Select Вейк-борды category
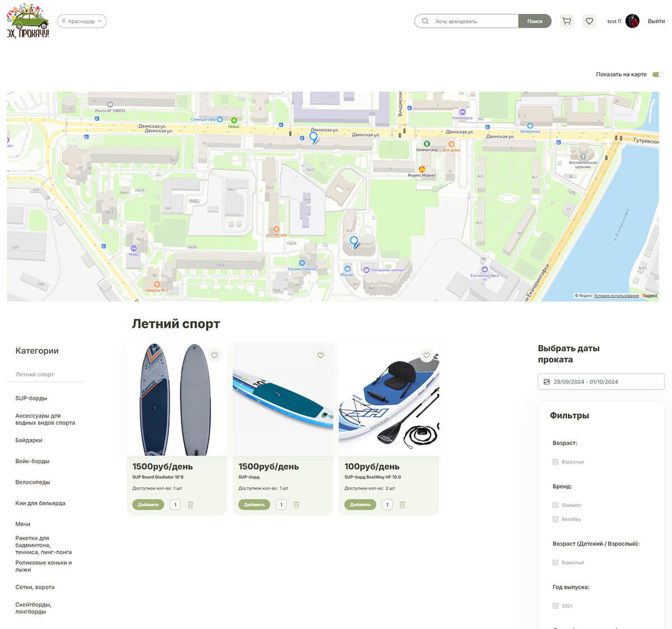672x629 pixels. [x=32, y=461]
